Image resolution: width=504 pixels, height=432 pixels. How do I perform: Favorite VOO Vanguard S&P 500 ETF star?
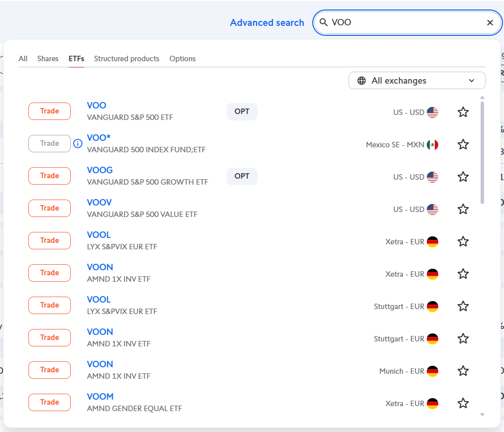pos(463,112)
